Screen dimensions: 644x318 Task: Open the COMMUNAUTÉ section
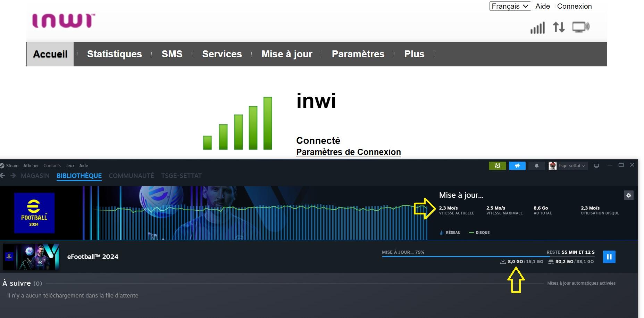coord(131,176)
